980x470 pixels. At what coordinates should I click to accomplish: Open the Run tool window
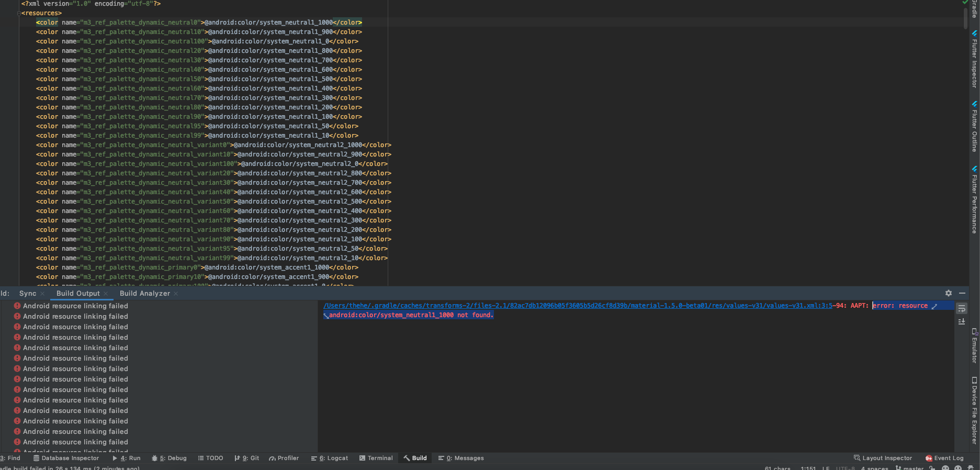(x=127, y=458)
